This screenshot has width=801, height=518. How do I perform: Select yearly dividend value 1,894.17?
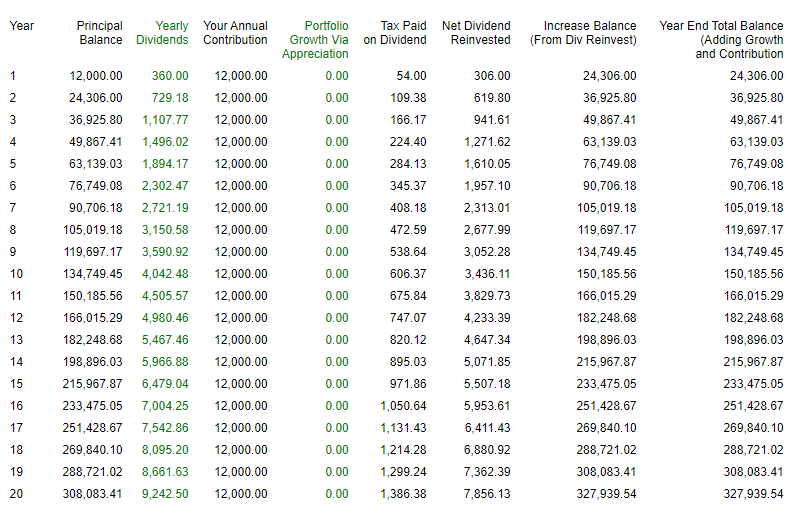[165, 164]
